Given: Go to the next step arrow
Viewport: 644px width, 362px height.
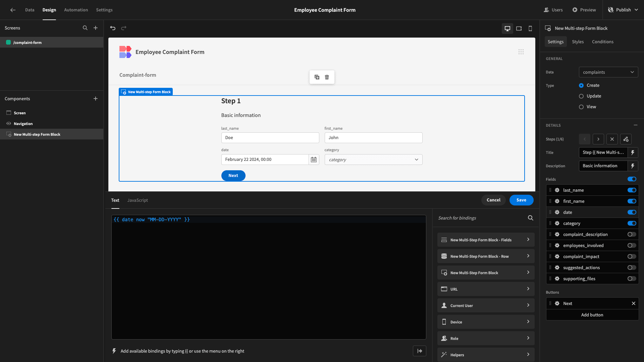Looking at the screenshot, I should 598,139.
